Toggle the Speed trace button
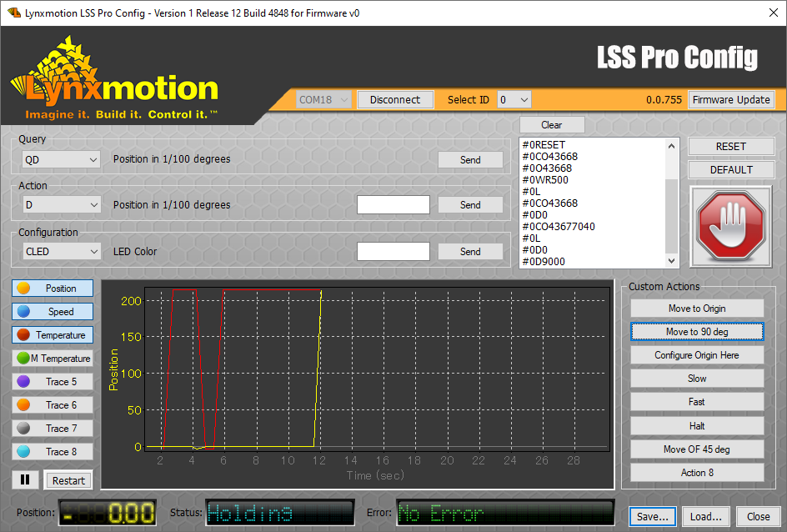This screenshot has height=532, width=787. coord(53,311)
